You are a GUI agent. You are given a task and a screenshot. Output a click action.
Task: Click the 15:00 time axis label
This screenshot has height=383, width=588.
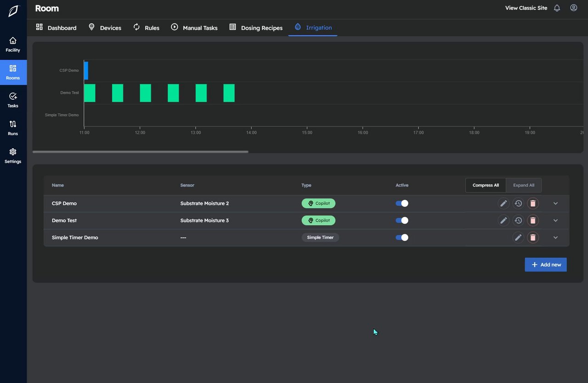[x=307, y=132]
